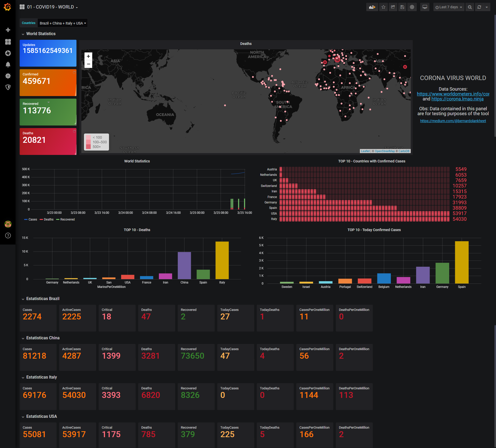Open dashboard settings gear in toolbar
The height and width of the screenshot is (448, 496).
[412, 7]
